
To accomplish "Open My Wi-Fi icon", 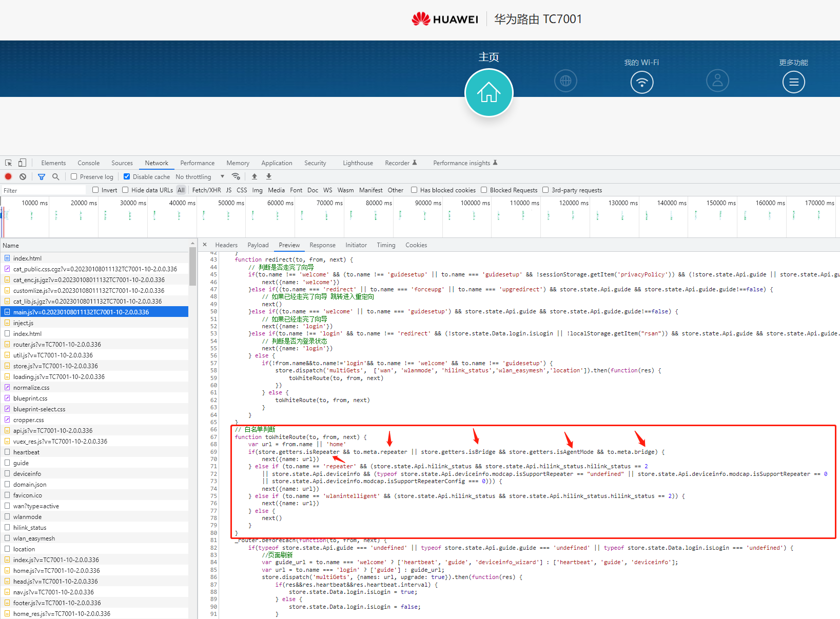I will [x=641, y=82].
